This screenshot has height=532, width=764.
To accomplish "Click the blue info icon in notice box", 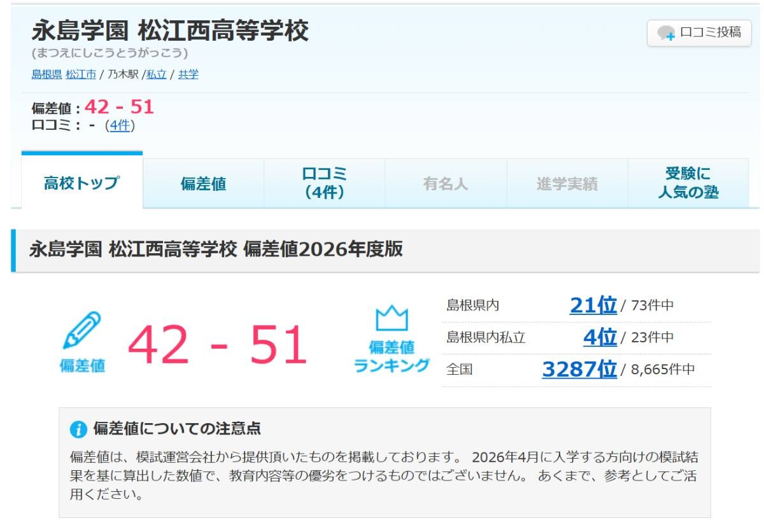I will pyautogui.click(x=78, y=430).
